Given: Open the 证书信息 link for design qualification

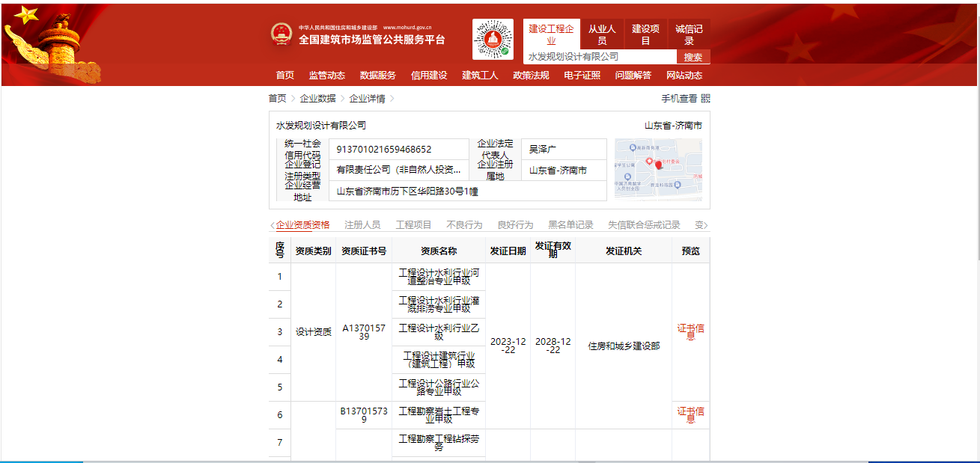Looking at the screenshot, I should (690, 331).
